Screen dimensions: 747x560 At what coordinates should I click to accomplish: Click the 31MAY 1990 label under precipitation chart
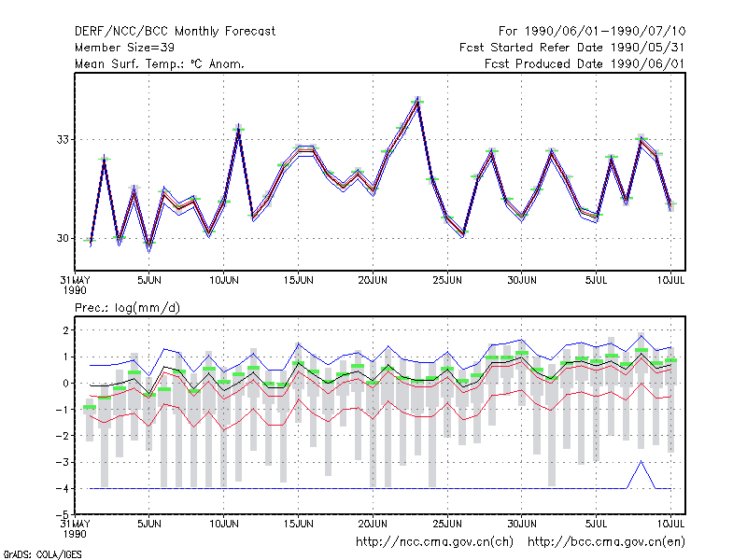click(76, 528)
